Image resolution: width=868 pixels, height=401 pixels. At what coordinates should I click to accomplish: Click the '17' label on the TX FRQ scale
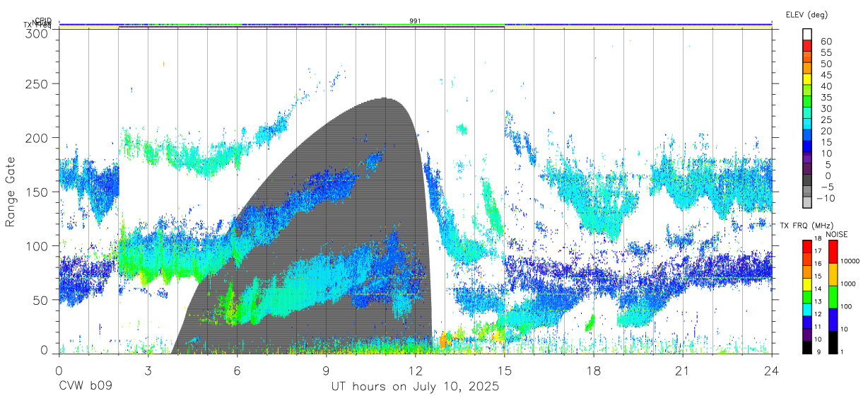tap(818, 251)
